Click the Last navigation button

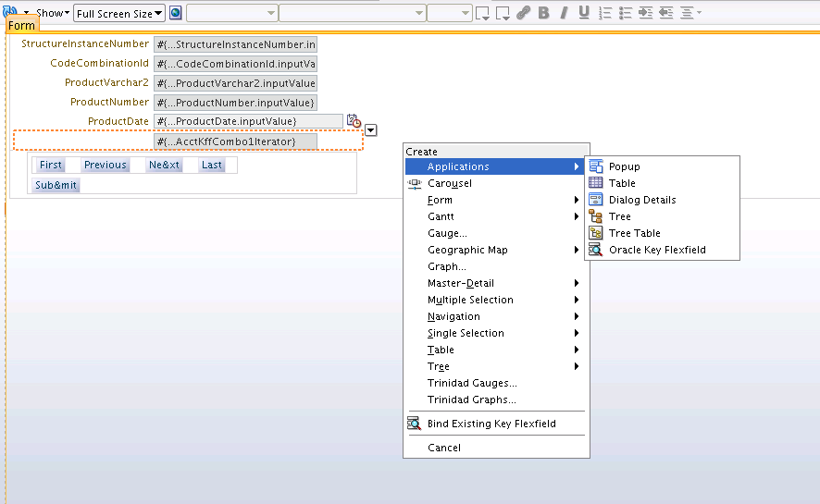[x=212, y=165]
